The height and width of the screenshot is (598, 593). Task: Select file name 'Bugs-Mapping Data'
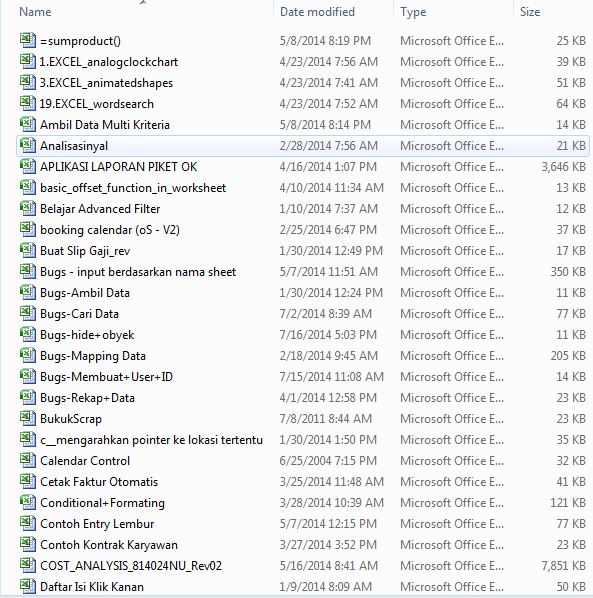93,356
